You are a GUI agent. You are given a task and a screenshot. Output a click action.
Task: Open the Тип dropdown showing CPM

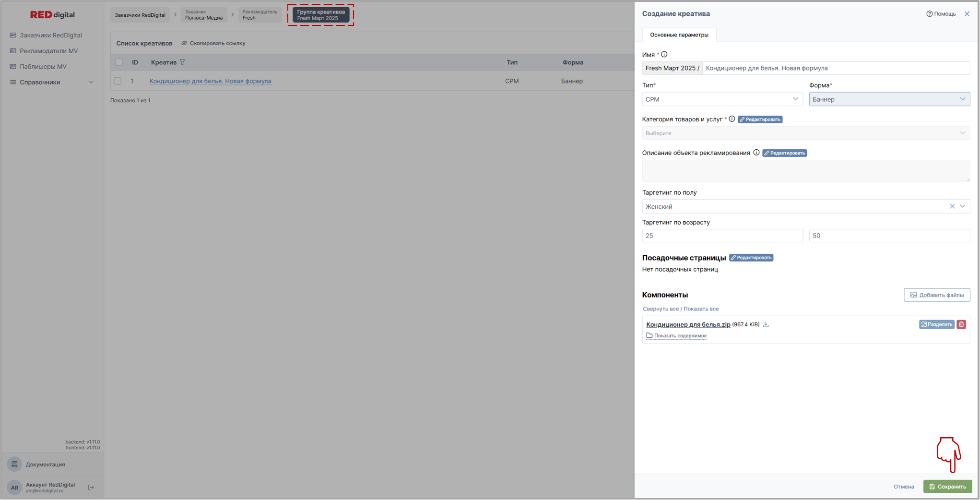click(722, 99)
